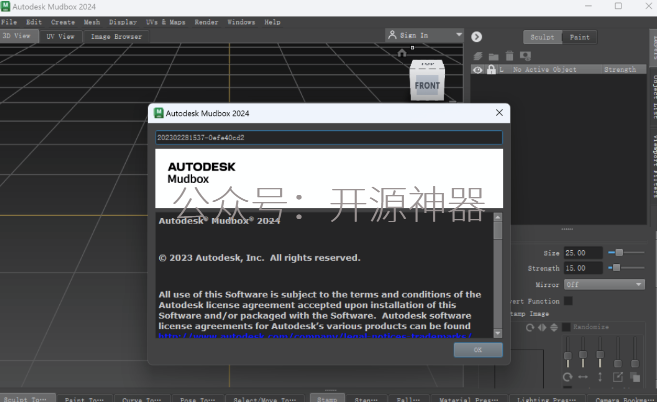
Task: Select the Falloff tray tab
Action: (x=408, y=399)
